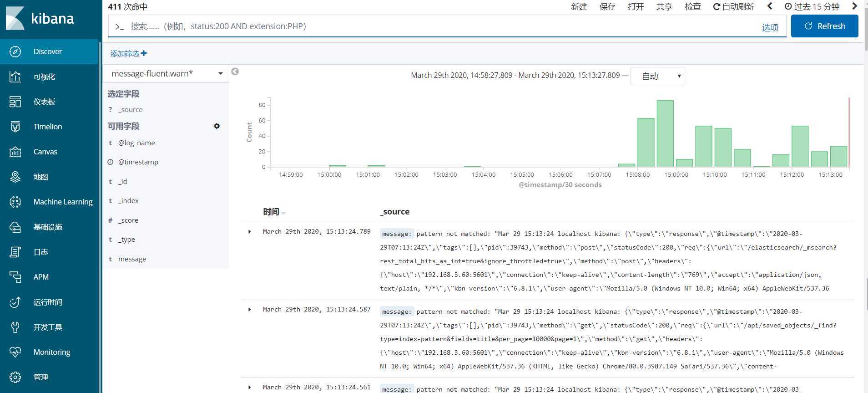Open 自动刷新 auto-refresh settings

click(733, 6)
